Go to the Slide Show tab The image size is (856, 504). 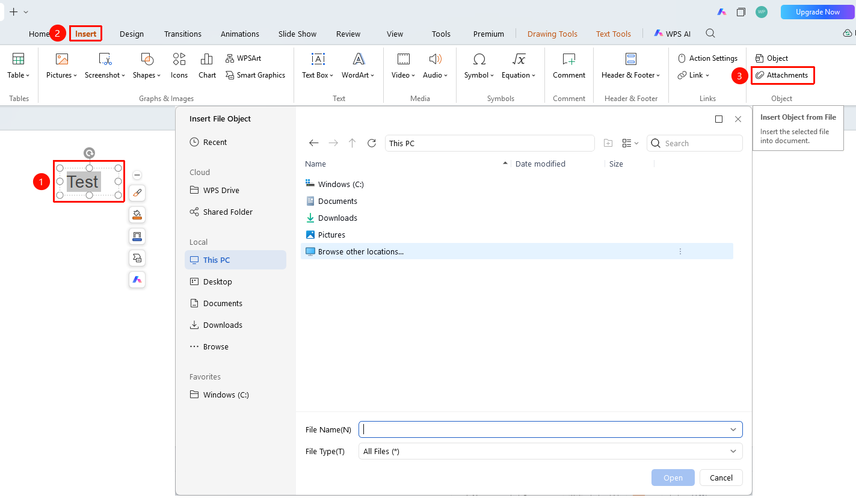tap(298, 34)
